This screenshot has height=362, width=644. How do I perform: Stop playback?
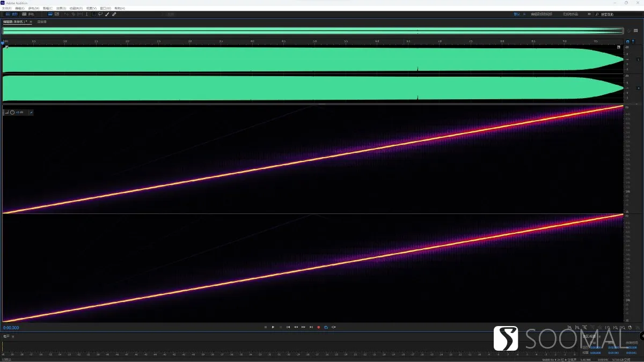click(x=266, y=327)
